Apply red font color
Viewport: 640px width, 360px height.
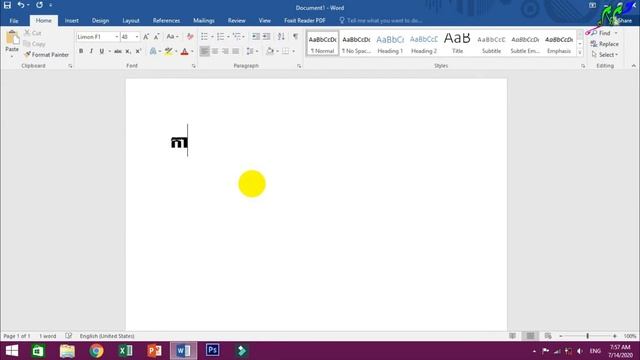tap(184, 51)
